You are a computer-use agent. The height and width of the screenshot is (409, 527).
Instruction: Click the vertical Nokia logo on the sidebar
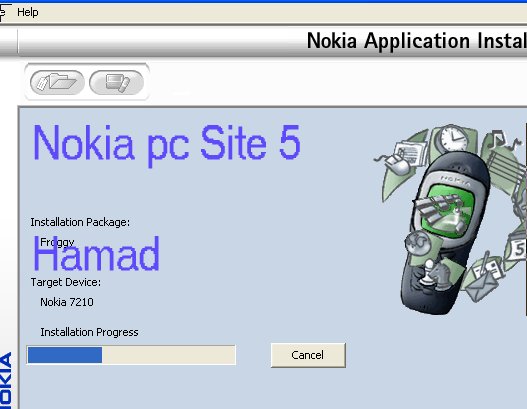point(6,380)
